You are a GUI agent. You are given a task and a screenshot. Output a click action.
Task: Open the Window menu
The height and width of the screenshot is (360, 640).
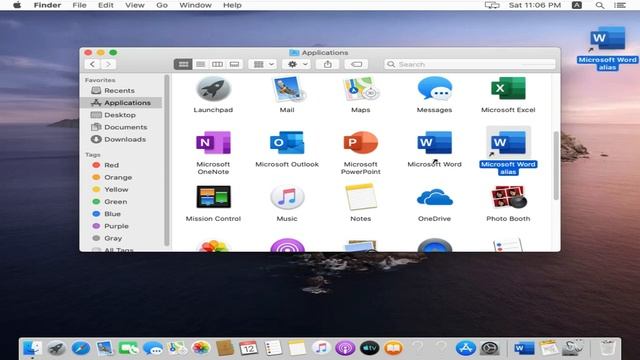195,5
